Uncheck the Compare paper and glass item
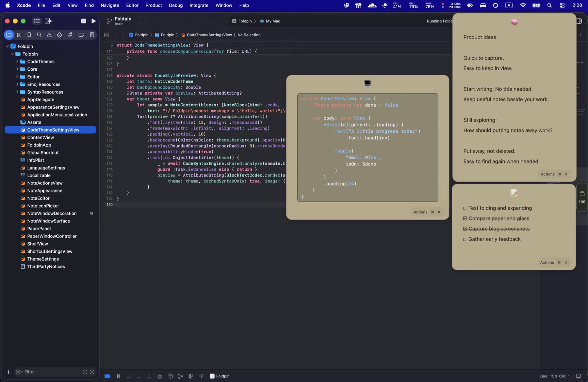 (465, 218)
